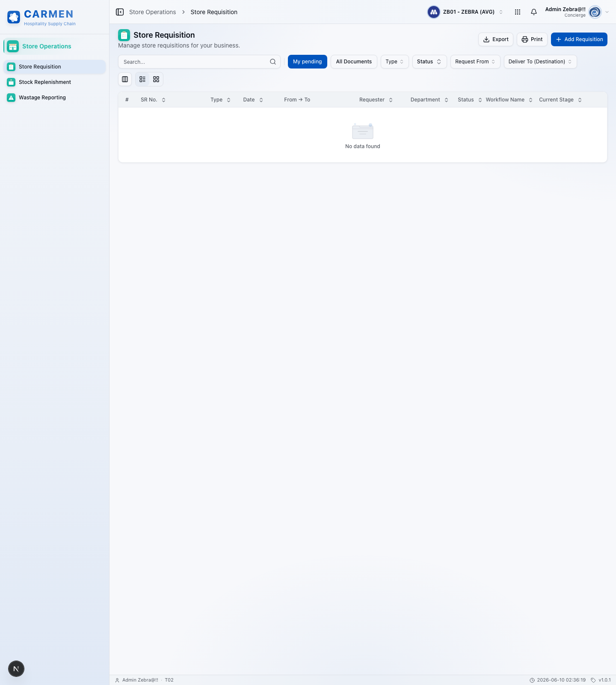Click the Print button
The width and height of the screenshot is (616, 685).
pos(532,39)
